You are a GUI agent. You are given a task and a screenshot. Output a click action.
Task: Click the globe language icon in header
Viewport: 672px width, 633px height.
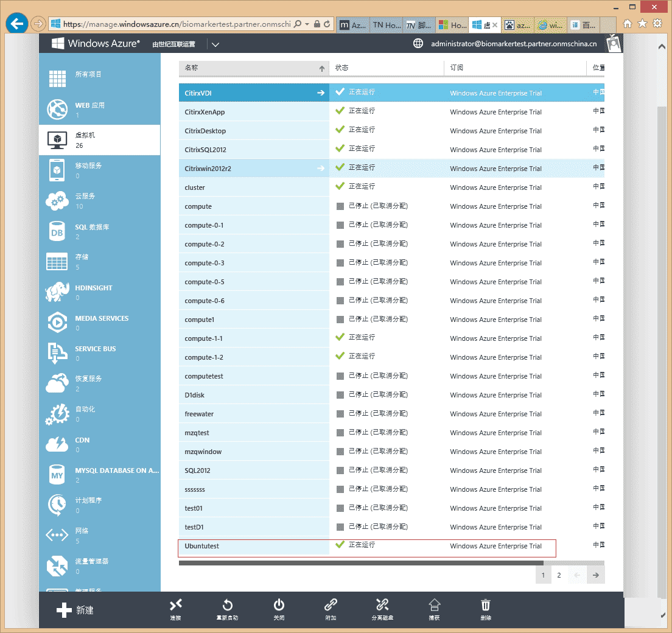(x=418, y=43)
